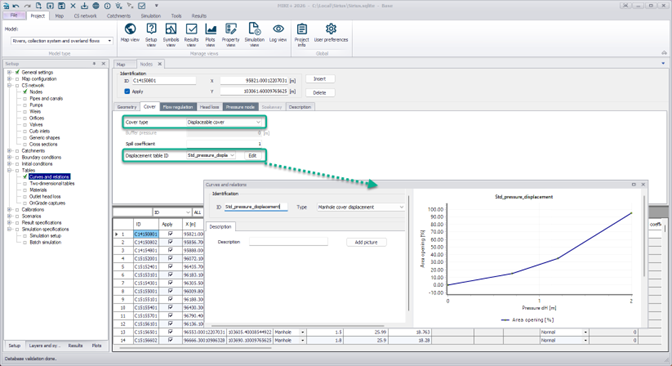Toggle Apply checkbox for row C15156602

tap(170, 340)
